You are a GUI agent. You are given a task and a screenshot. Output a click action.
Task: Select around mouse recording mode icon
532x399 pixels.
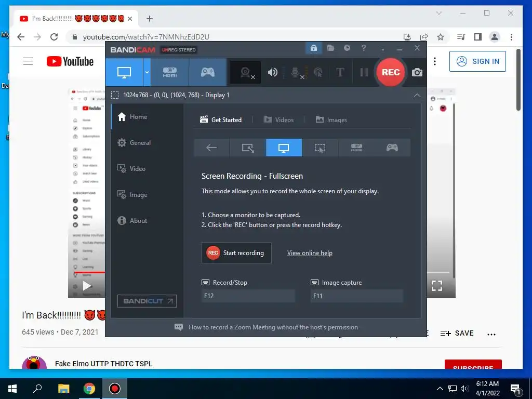(320, 148)
